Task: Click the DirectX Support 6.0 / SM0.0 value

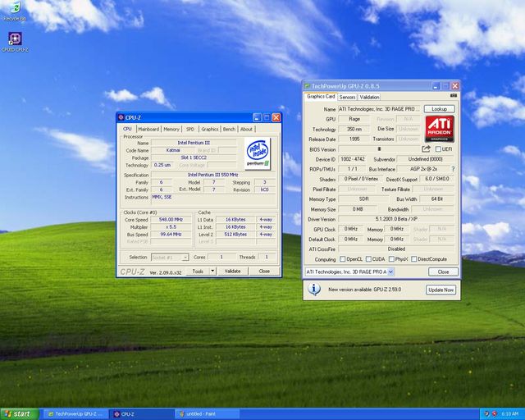Action: coord(437,179)
